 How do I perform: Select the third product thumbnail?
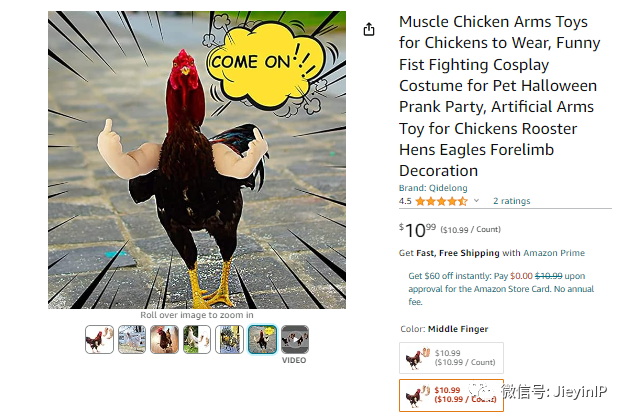pyautogui.click(x=165, y=340)
